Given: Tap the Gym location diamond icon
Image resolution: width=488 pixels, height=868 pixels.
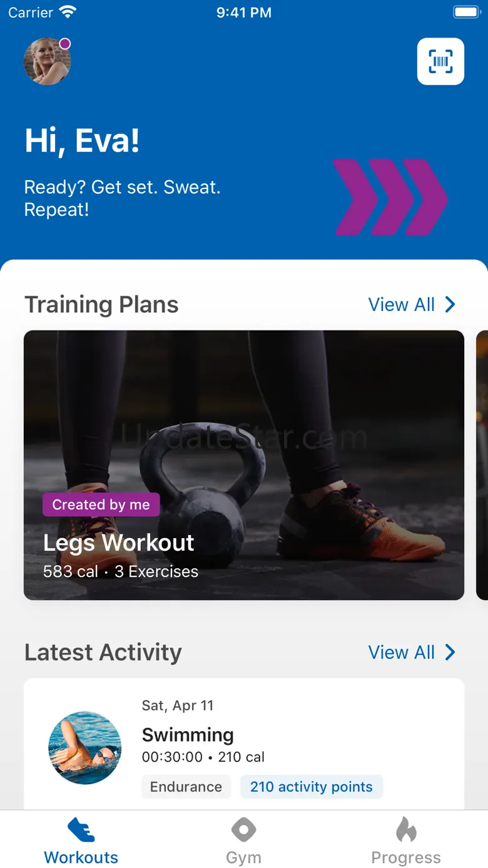Looking at the screenshot, I should pyautogui.click(x=243, y=830).
